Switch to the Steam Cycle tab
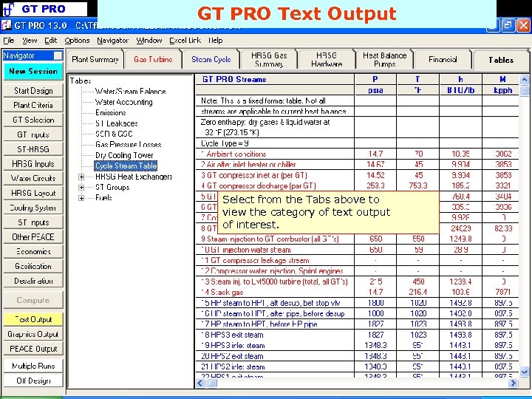 (211, 59)
